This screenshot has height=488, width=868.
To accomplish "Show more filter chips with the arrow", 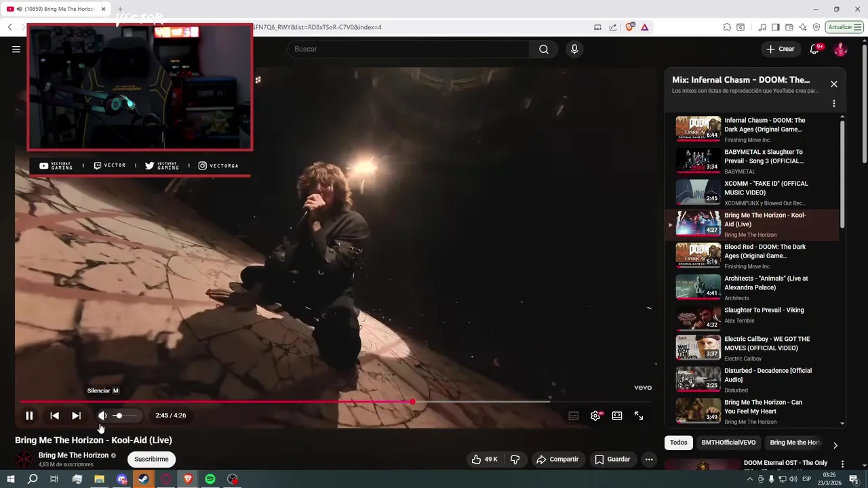I will (835, 445).
